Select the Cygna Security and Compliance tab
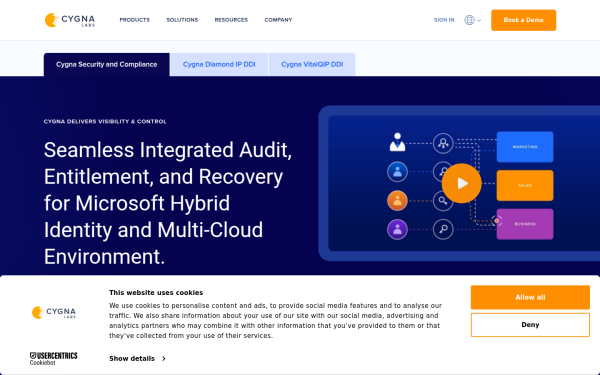 107,64
